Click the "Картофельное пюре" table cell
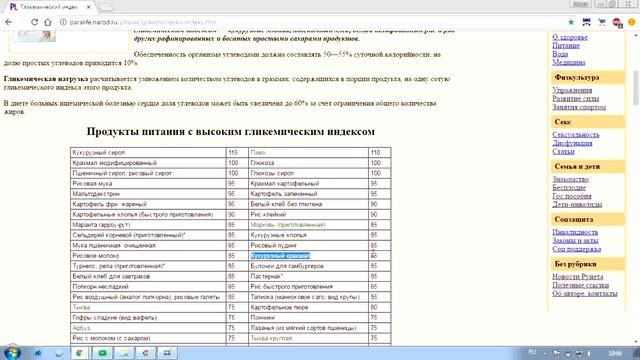 [308, 307]
